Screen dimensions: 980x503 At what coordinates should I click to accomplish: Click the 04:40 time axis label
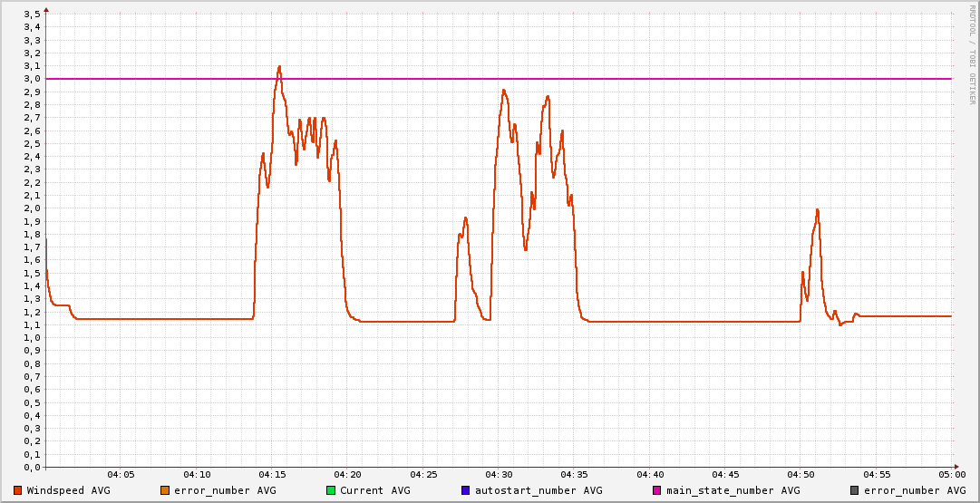[650, 475]
